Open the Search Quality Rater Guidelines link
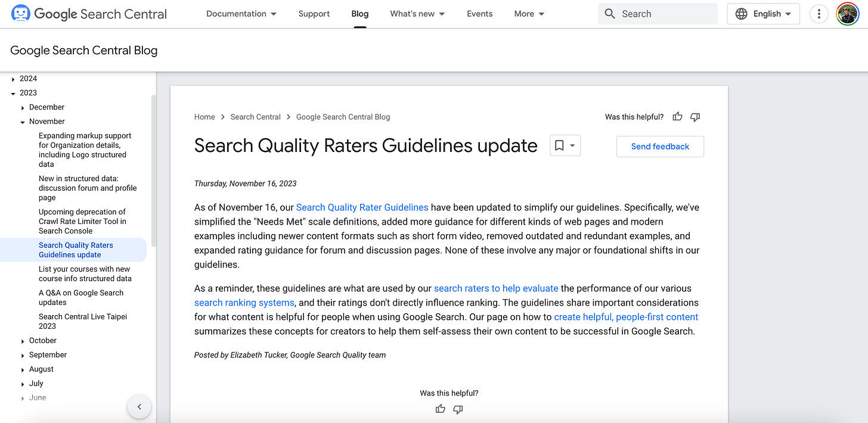 362,207
